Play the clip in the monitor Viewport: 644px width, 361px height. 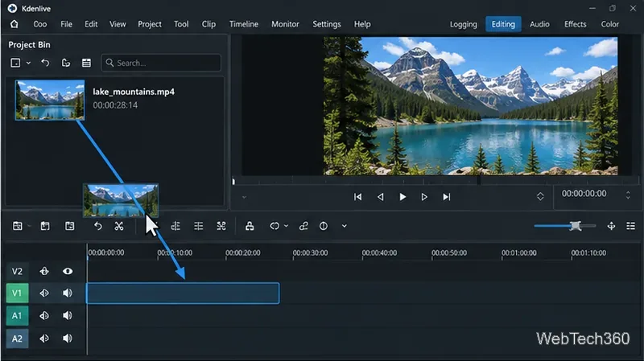point(402,197)
